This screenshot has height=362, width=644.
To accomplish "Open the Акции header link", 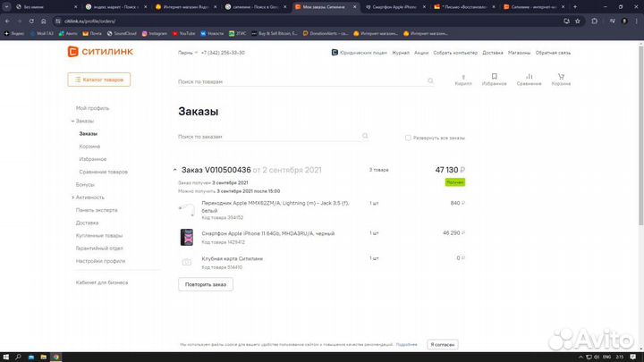I will pyautogui.click(x=421, y=53).
